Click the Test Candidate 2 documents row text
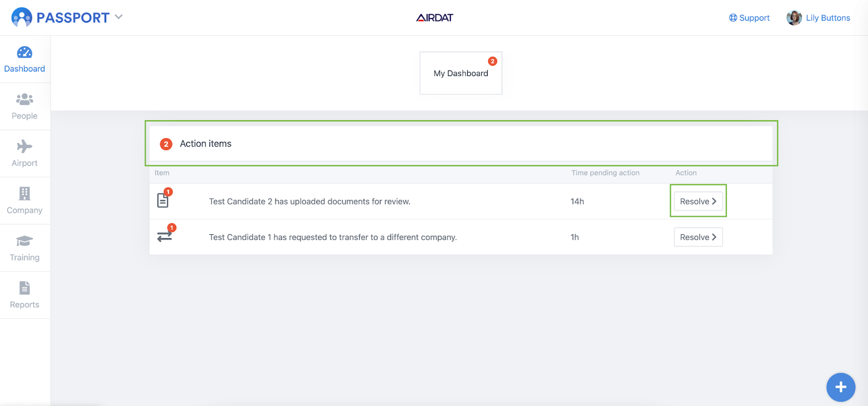This screenshot has width=868, height=406. tap(310, 202)
